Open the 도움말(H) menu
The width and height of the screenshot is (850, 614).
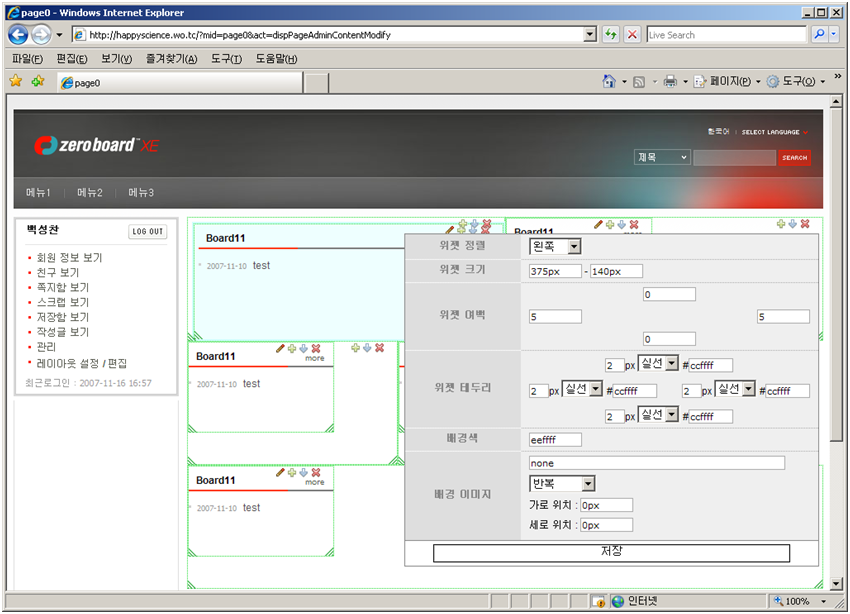pyautogui.click(x=276, y=59)
